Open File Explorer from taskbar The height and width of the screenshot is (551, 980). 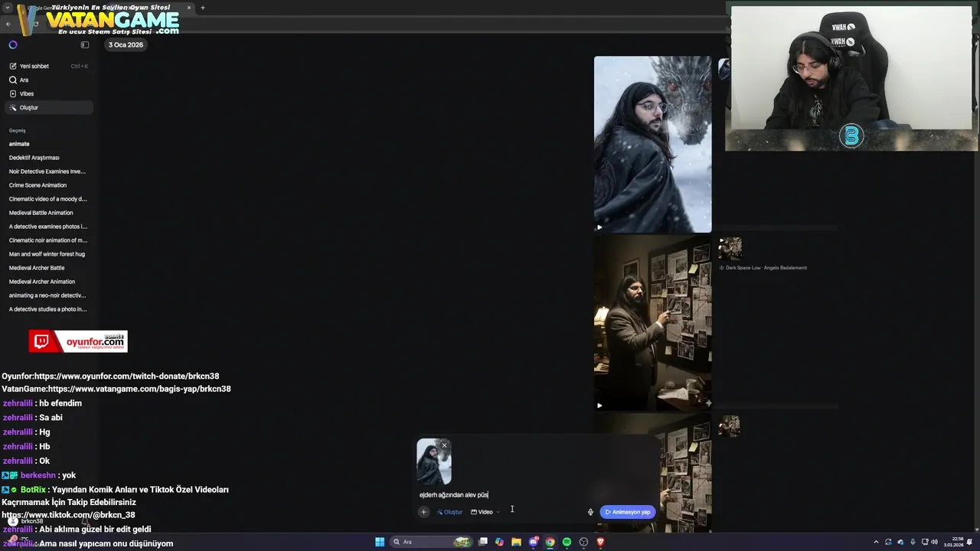pos(517,542)
